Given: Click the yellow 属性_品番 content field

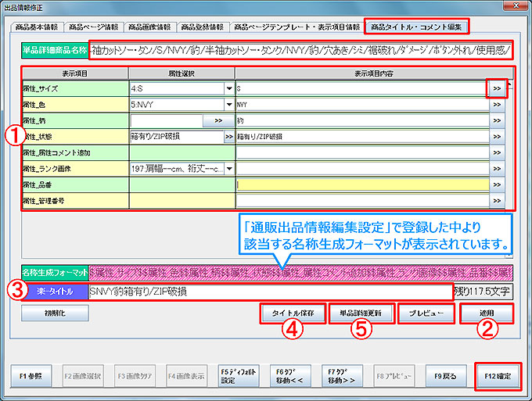Looking at the screenshot, I should (x=362, y=184).
